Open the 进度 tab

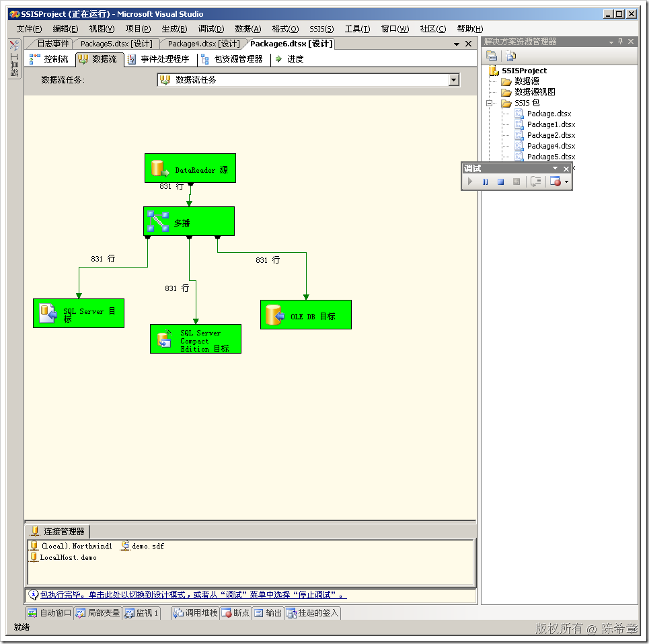click(290, 59)
